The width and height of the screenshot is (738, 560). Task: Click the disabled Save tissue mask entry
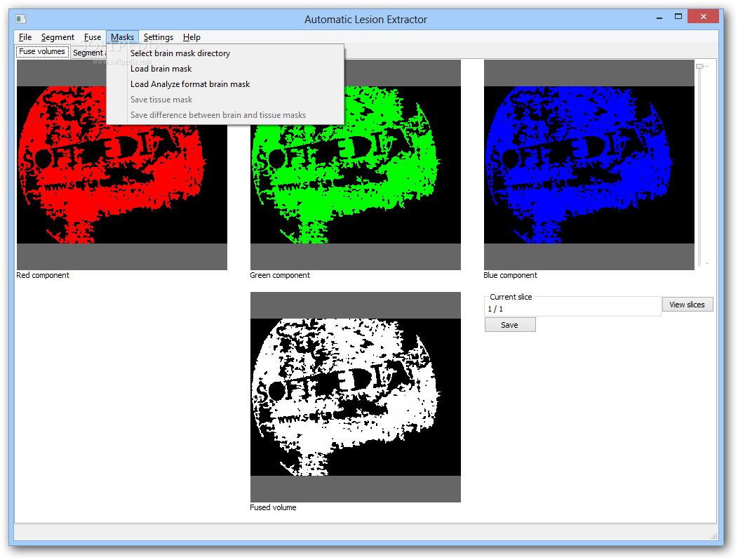pos(225,100)
